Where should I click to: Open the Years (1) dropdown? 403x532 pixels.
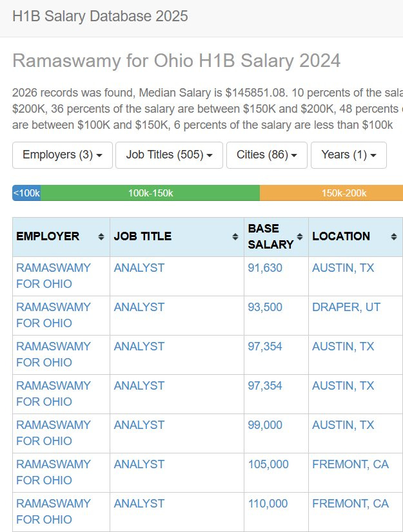click(x=348, y=155)
